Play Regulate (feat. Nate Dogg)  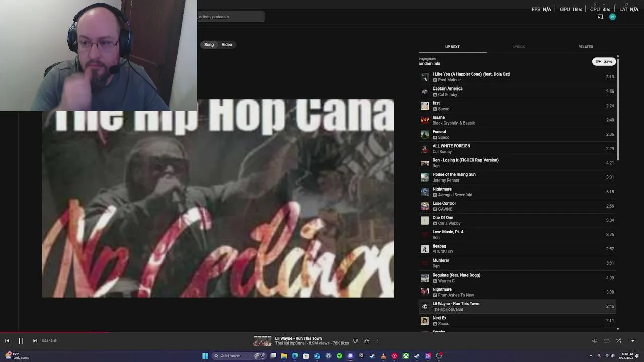pyautogui.click(x=517, y=278)
